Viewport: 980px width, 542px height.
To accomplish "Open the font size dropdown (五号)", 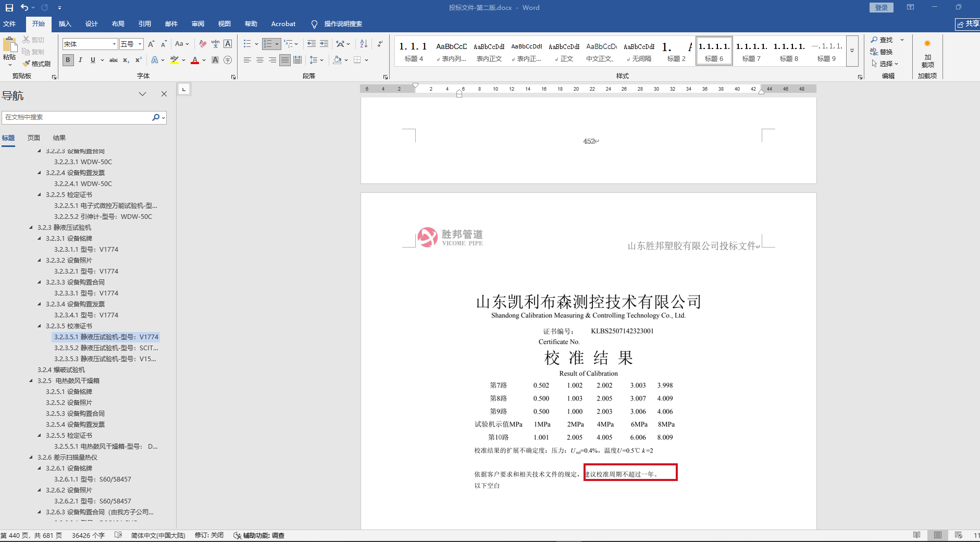I will (140, 44).
